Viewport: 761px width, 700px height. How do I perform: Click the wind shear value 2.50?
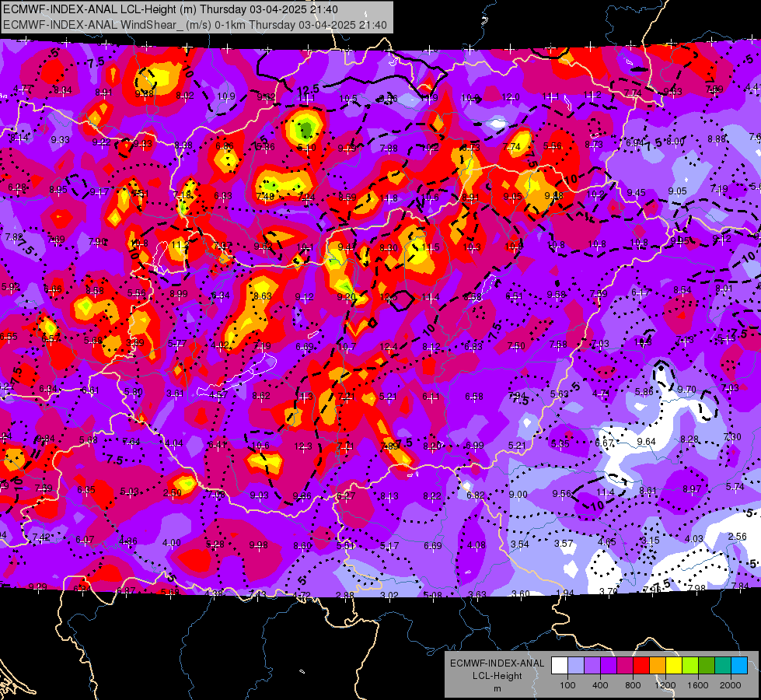pyautogui.click(x=173, y=492)
